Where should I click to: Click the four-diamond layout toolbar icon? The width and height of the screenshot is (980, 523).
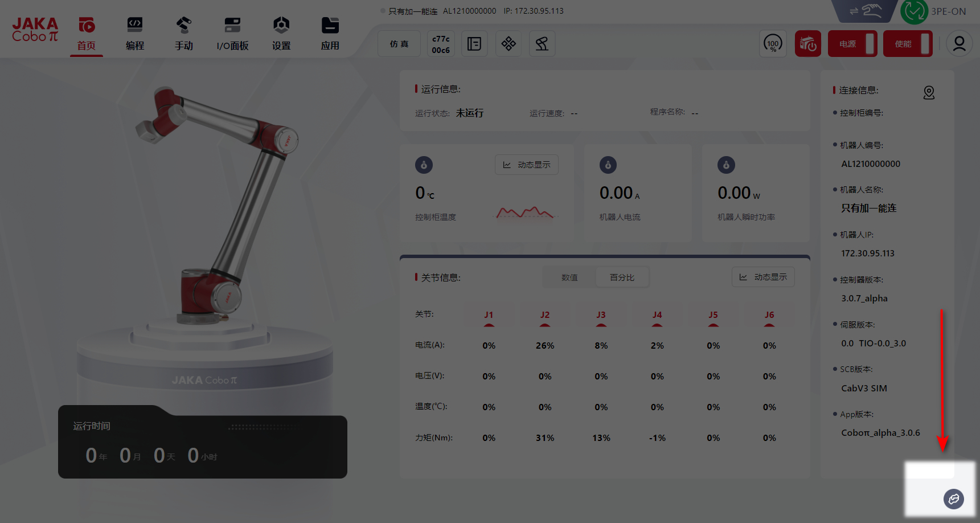[509, 44]
